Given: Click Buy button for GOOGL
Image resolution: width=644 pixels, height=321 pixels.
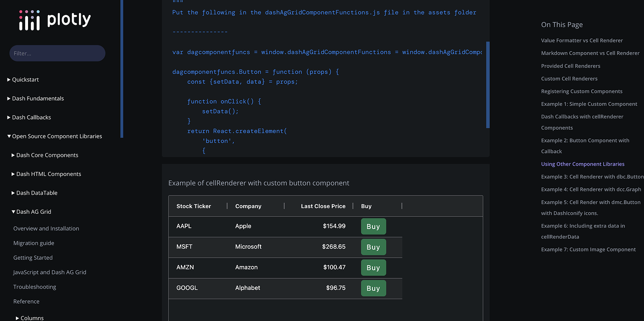Looking at the screenshot, I should click(373, 288).
